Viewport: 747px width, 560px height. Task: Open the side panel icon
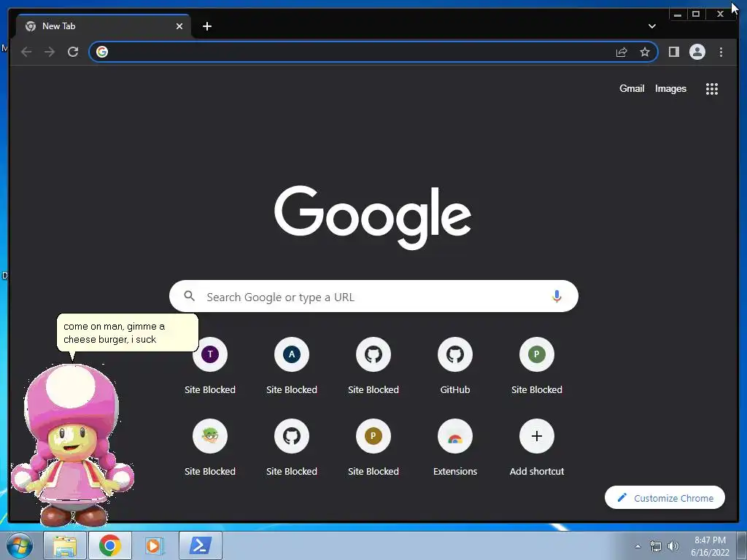pos(673,52)
